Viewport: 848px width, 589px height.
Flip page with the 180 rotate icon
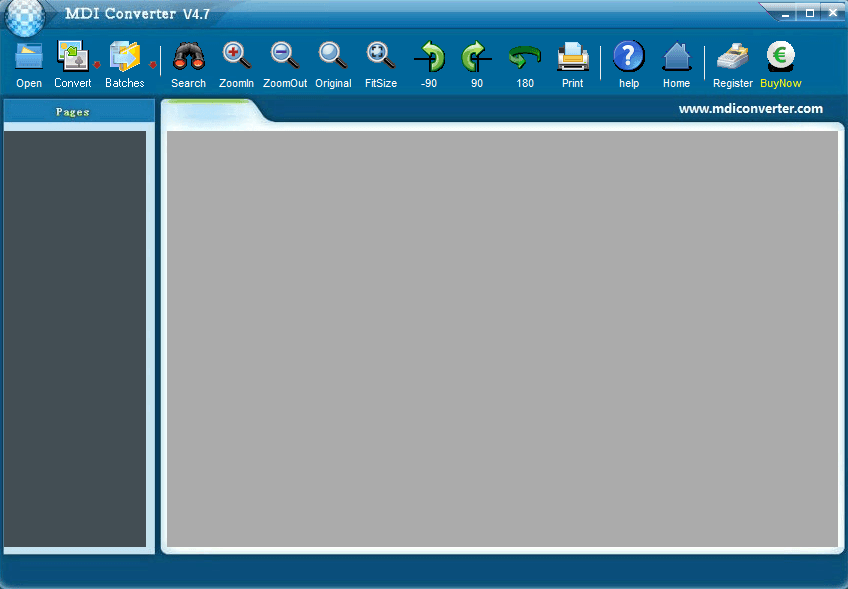tap(525, 58)
